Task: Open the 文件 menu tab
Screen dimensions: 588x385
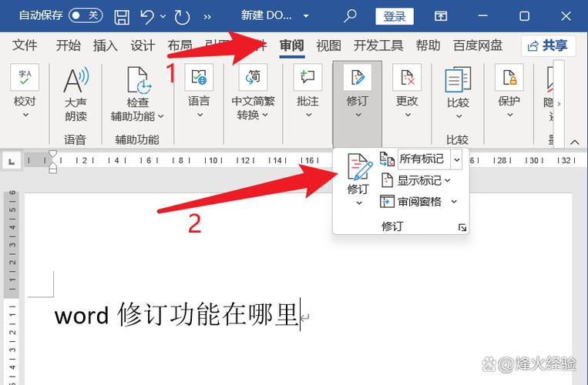Action: click(25, 45)
